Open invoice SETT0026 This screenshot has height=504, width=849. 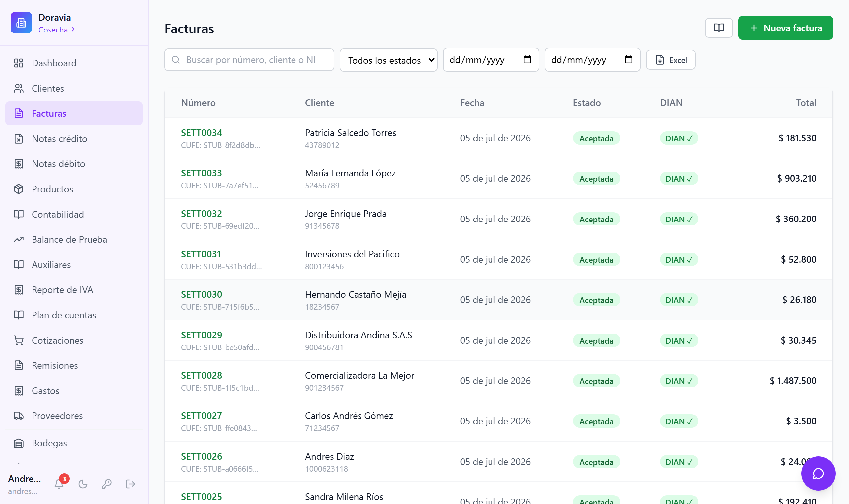click(201, 456)
